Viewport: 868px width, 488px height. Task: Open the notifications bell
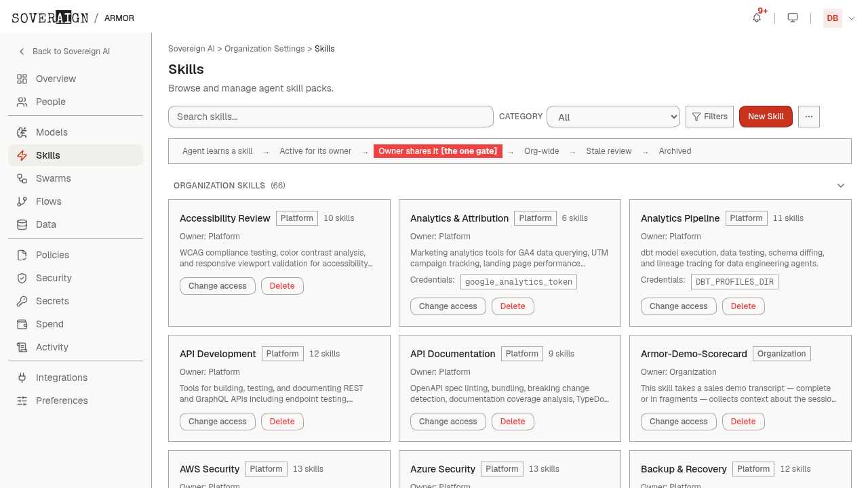pos(757,18)
